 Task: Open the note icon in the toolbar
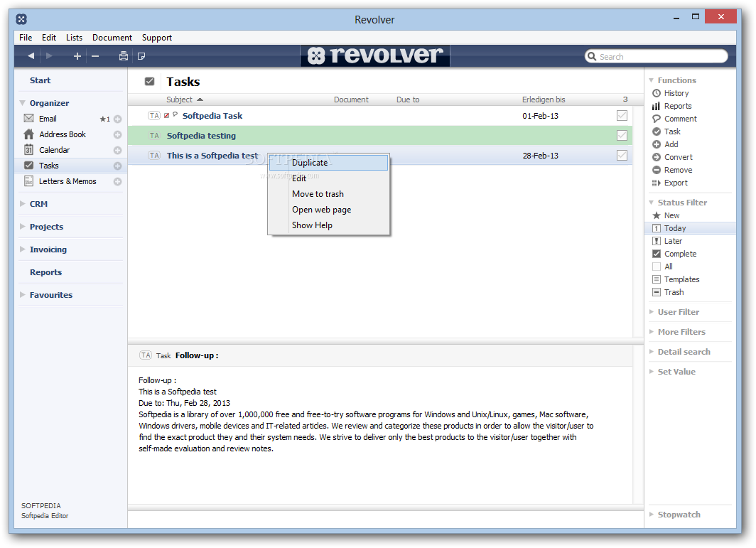141,56
